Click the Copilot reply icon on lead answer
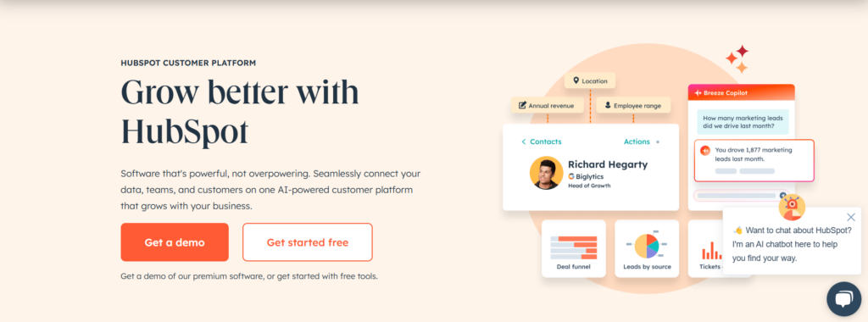 coord(704,151)
